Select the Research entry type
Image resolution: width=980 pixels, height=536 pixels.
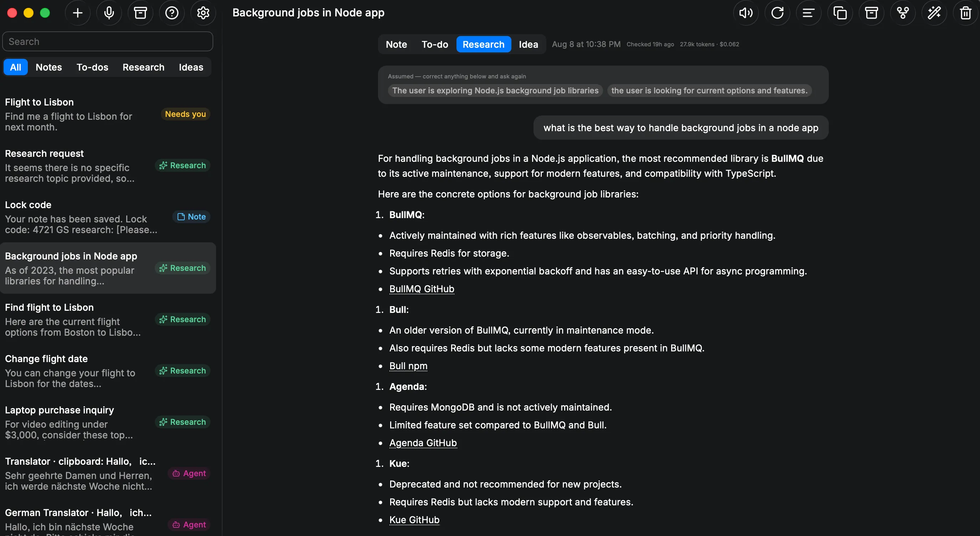(484, 45)
